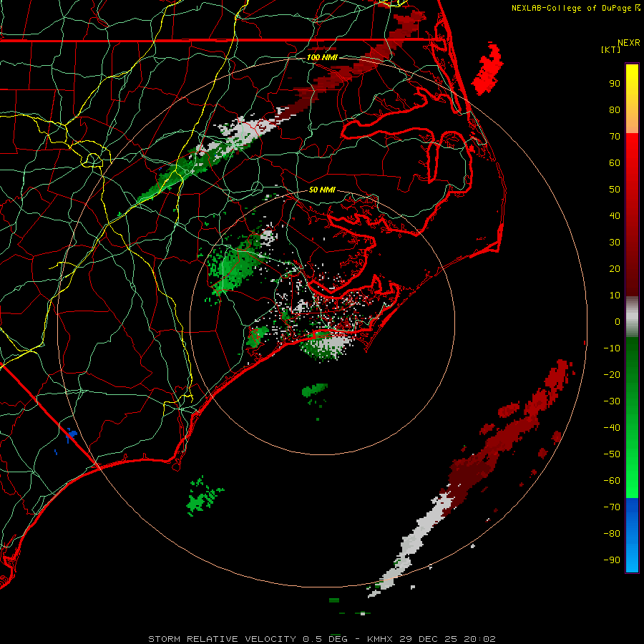Select the -40 value on the velocity scale
The height and width of the screenshot is (644, 644).
tap(612, 428)
